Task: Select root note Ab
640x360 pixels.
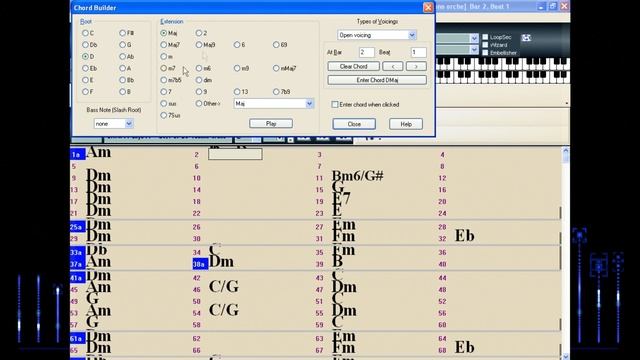Action: (x=122, y=56)
